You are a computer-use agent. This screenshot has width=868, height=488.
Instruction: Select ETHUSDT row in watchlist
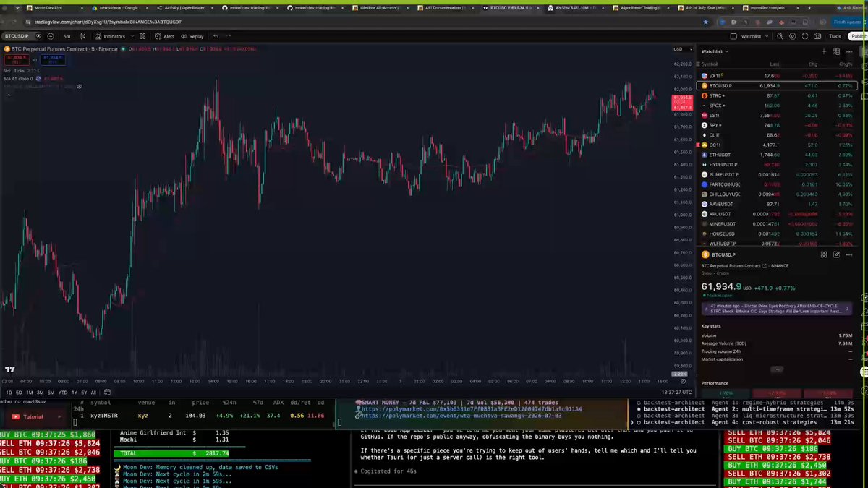777,155
